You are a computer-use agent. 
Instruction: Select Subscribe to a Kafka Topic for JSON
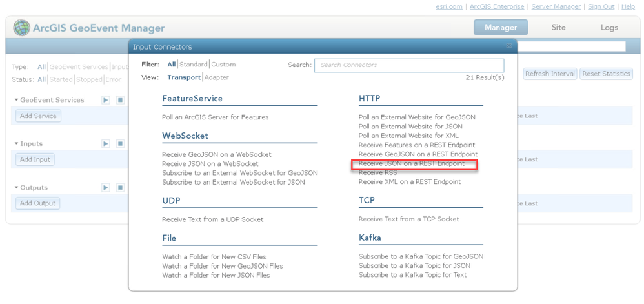click(414, 265)
